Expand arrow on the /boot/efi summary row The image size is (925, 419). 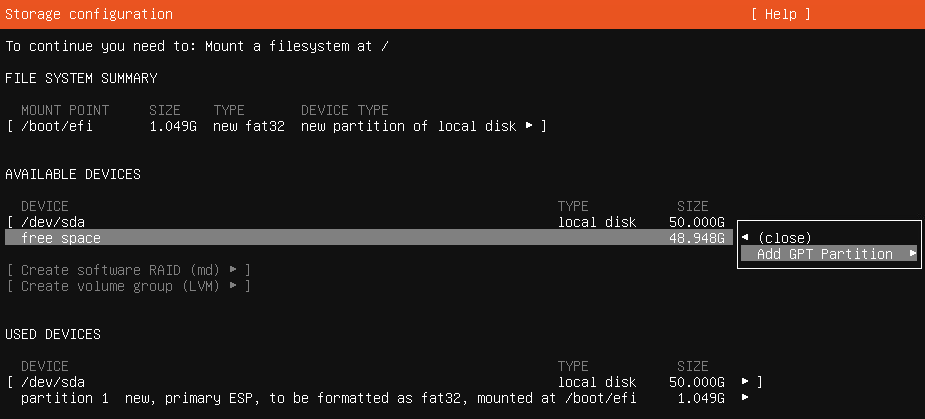coord(529,126)
